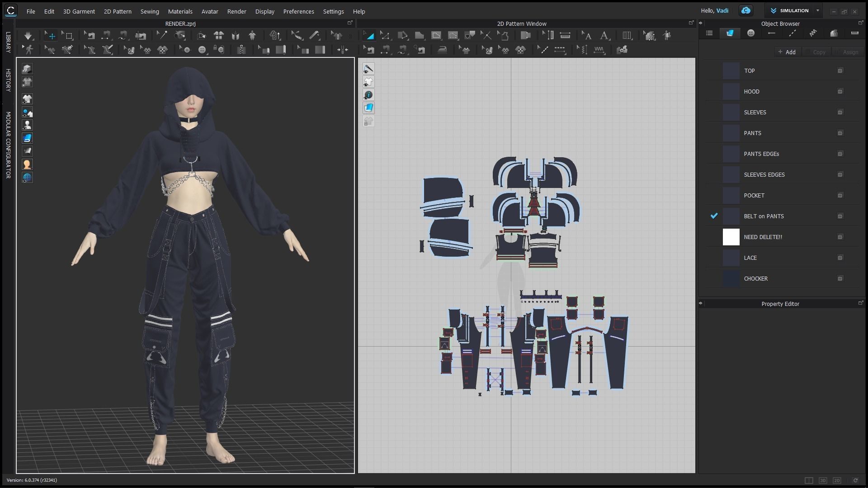The image size is (868, 488).
Task: Toggle the 2D fabric render style icon
Action: (x=368, y=108)
